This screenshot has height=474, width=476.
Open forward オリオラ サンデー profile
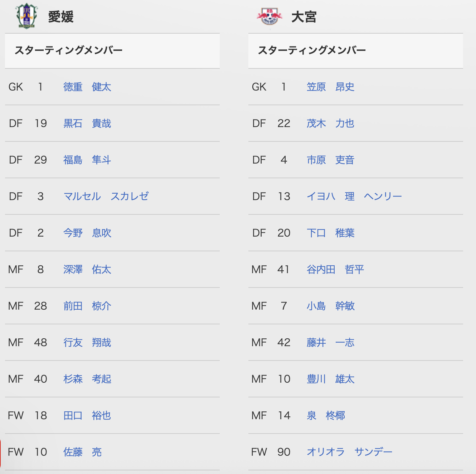[350, 452]
